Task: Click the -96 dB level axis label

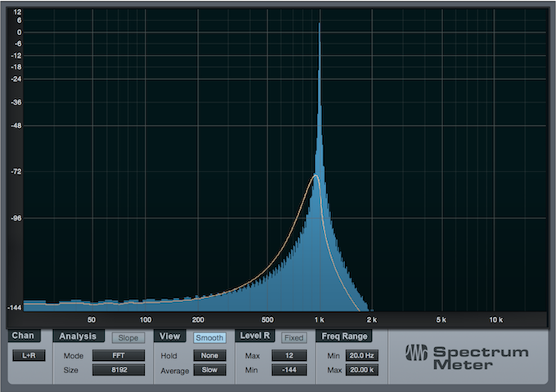Action: (16, 218)
